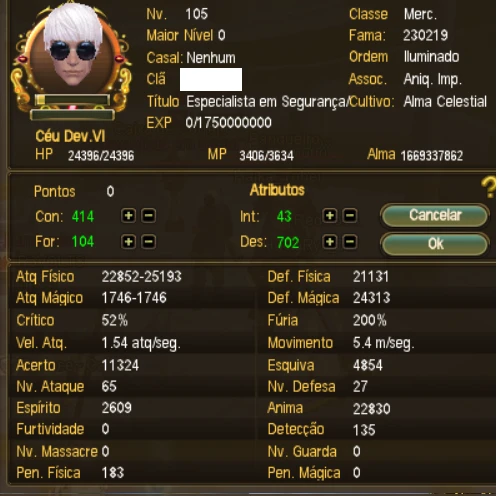Screen dimensions: 497x496
Task: Confirm attributes with Ok button
Action: coord(435,244)
